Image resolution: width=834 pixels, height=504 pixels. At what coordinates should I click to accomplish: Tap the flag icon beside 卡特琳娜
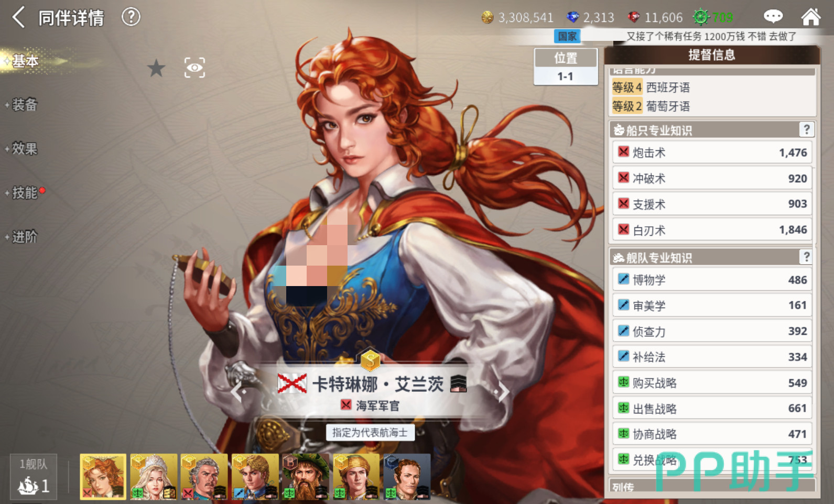tap(292, 384)
